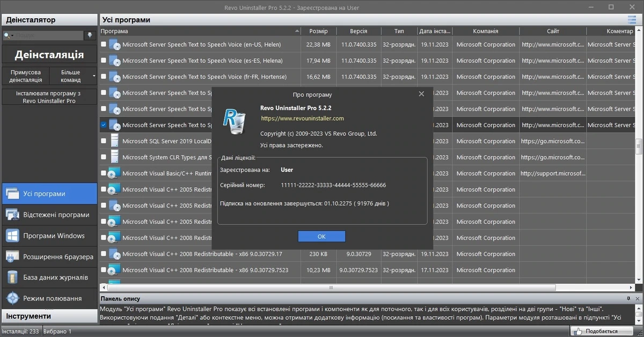
Task: Open the Browser extensions module
Action: [x=49, y=257]
